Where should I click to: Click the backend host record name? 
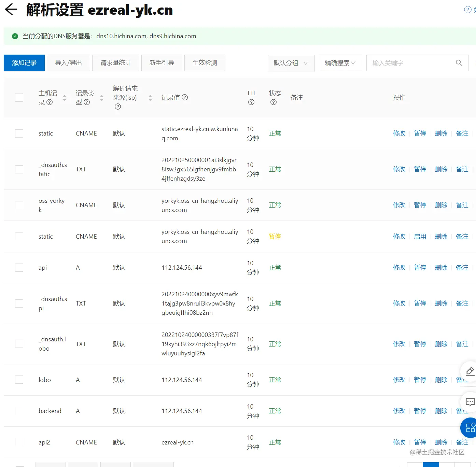click(x=50, y=411)
